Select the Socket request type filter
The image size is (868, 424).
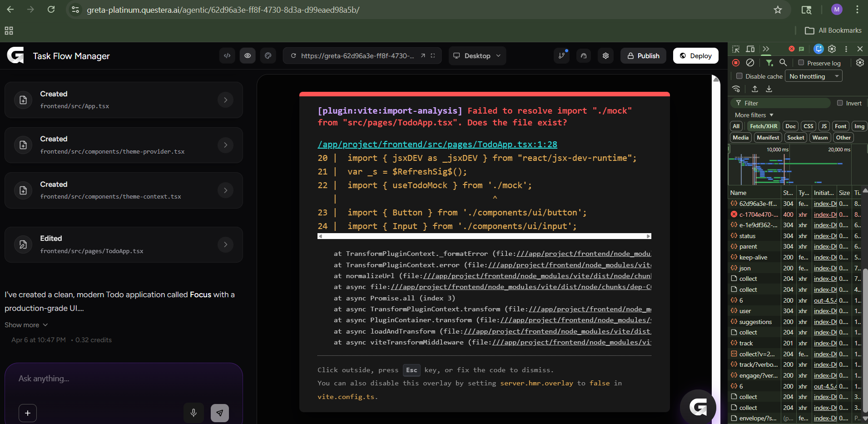click(x=796, y=138)
